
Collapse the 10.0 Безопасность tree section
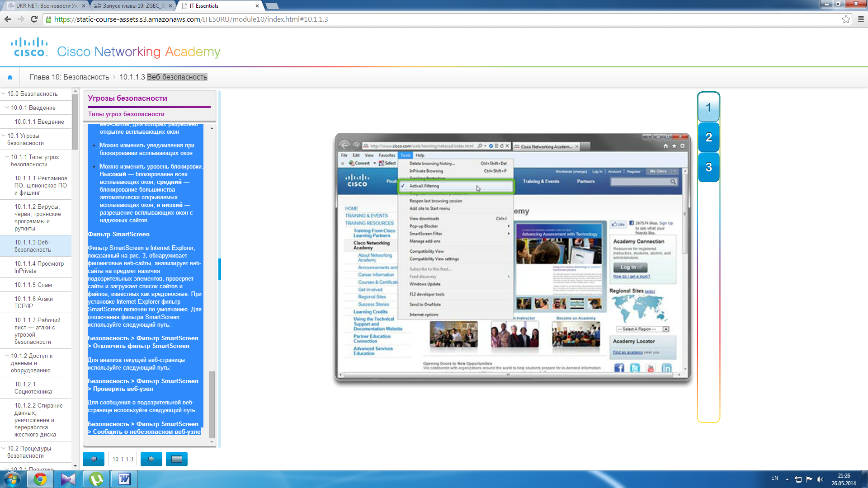(4, 94)
